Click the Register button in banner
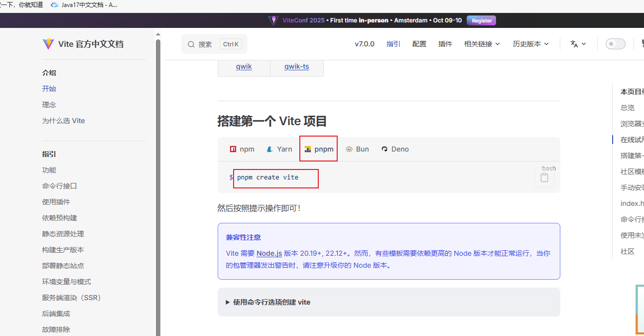The width and height of the screenshot is (644, 336). tap(481, 20)
